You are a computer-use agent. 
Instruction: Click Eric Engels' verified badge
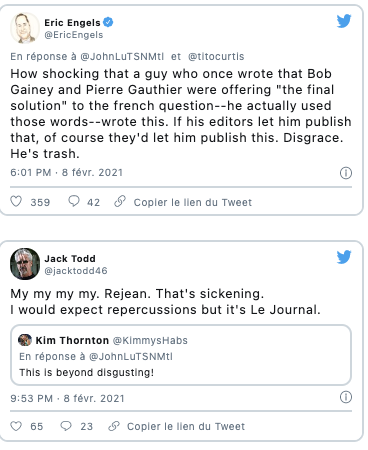click(108, 22)
